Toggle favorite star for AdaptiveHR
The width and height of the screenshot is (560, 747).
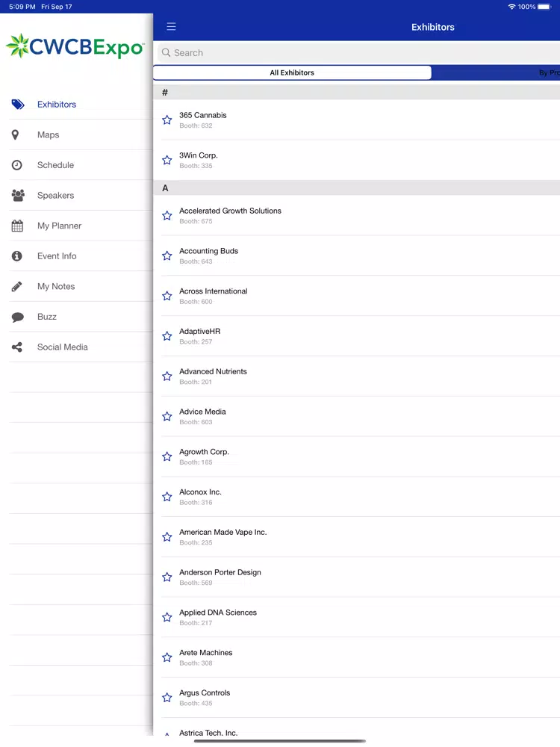[167, 336]
